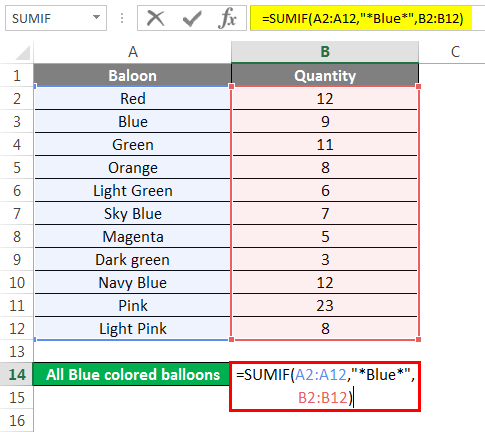Image resolution: width=485 pixels, height=432 pixels.
Task: Select row 11 header
Action: click(17, 306)
